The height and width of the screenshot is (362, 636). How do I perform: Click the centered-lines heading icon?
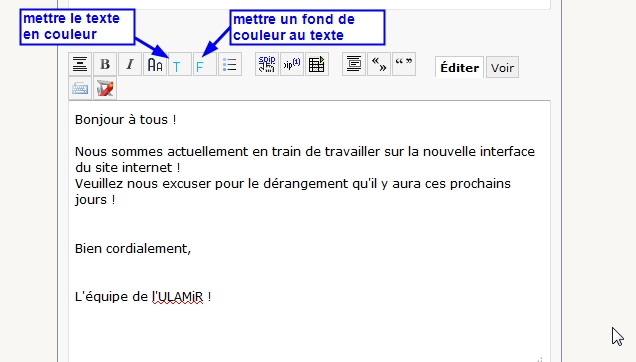(x=80, y=64)
